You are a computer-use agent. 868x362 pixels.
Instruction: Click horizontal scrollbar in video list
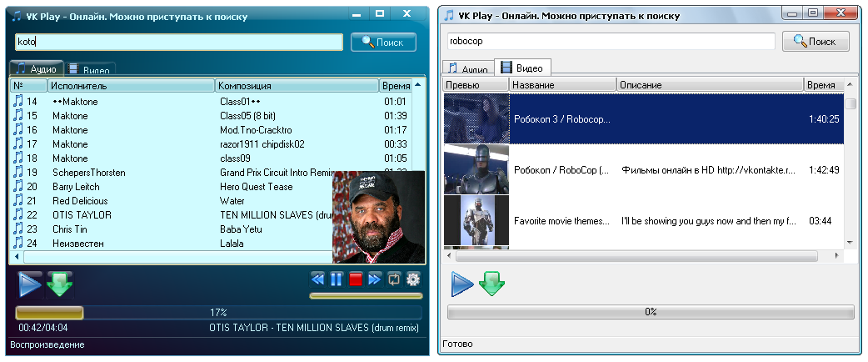tap(636, 256)
